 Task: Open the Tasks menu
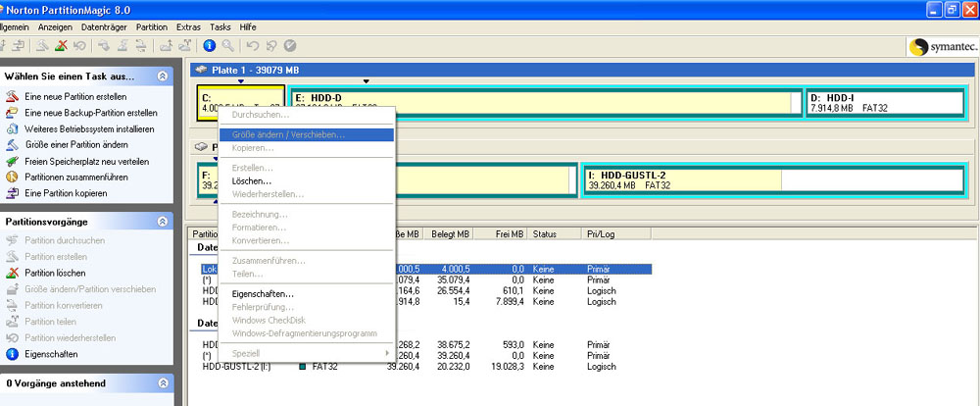tap(220, 27)
